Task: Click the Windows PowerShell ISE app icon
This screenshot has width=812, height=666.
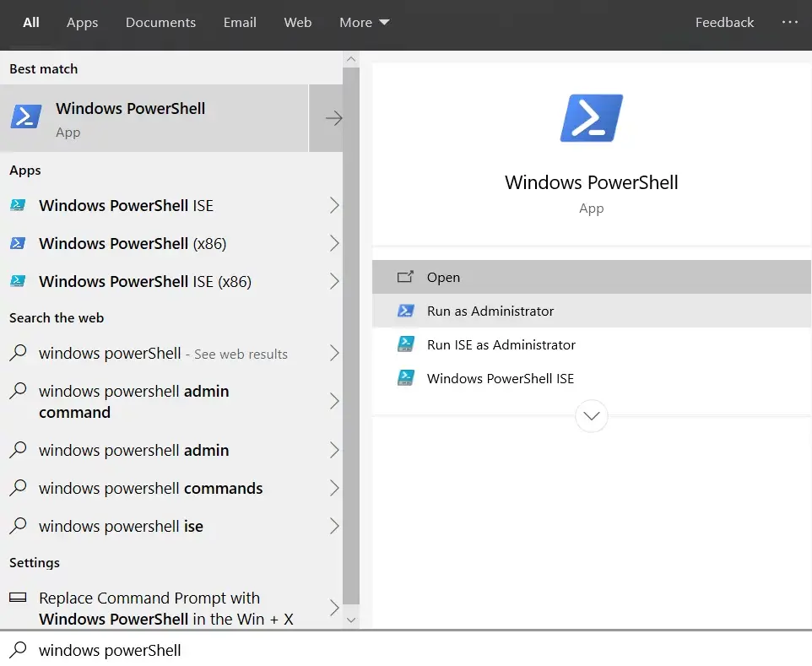Action: pos(18,205)
